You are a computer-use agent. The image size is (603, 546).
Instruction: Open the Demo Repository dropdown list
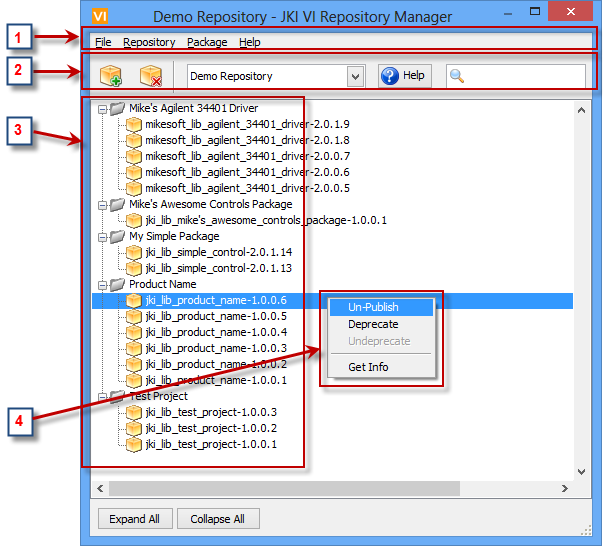tap(355, 76)
